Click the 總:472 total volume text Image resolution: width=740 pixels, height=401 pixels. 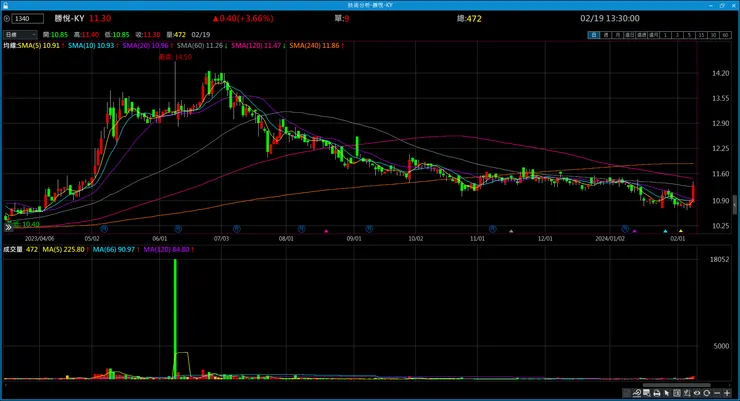[469, 19]
